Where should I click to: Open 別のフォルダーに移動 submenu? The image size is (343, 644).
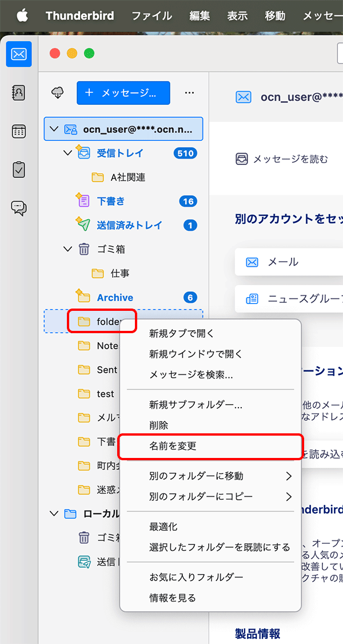pos(196,476)
